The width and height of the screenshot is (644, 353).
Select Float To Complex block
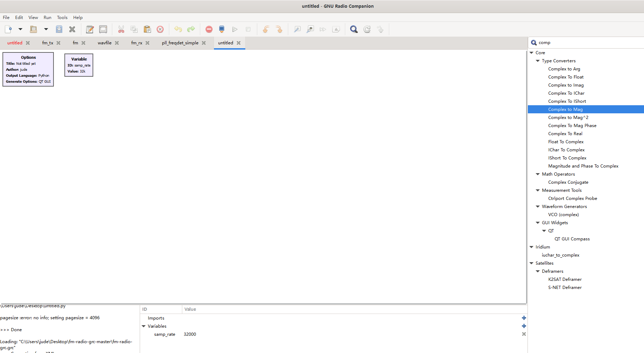coord(566,142)
